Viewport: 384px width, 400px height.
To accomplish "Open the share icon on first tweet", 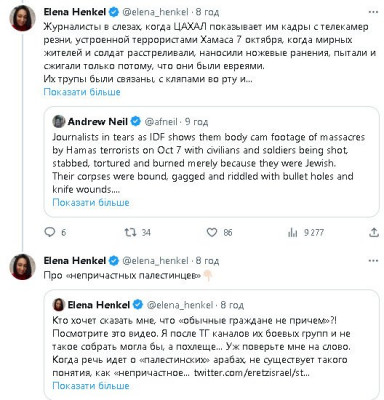I will pyautogui.click(x=374, y=232).
